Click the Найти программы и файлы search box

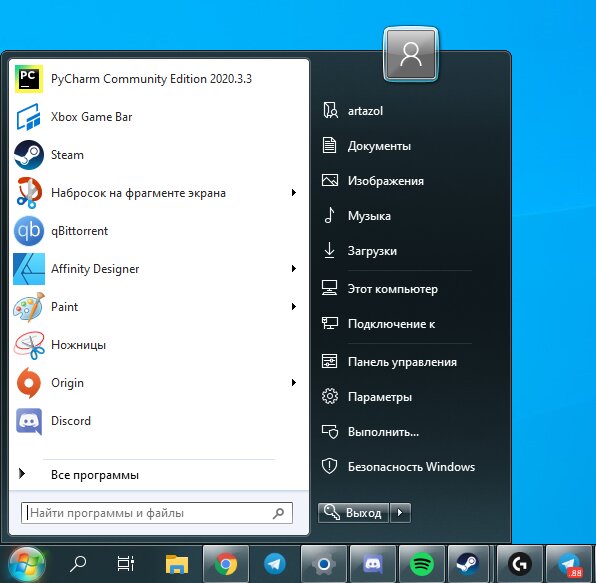157,513
